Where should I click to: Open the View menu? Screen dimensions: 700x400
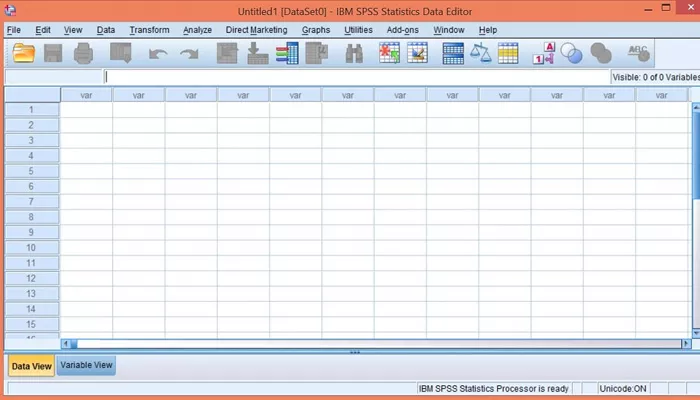pos(73,30)
